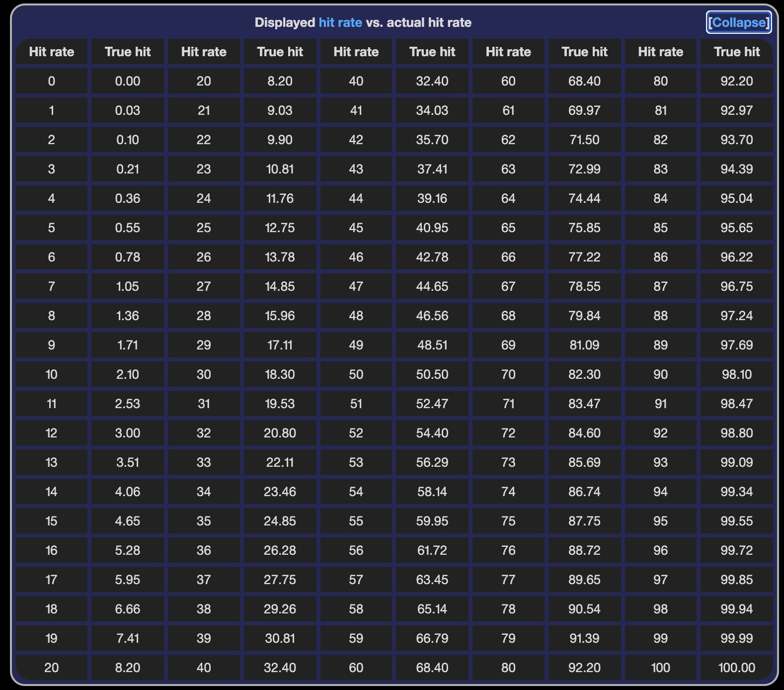The image size is (784, 690).
Task: Click the hit rate cell 63
Action: pyautogui.click(x=508, y=169)
